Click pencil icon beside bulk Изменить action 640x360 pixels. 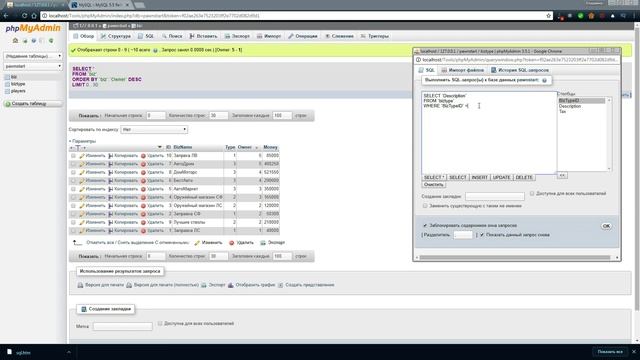pos(197,243)
